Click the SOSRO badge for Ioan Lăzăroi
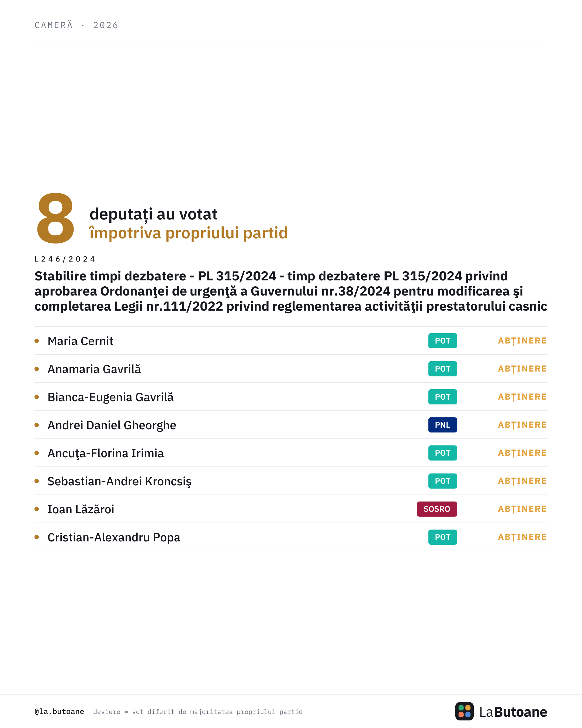This screenshot has width=582, height=728. click(436, 509)
